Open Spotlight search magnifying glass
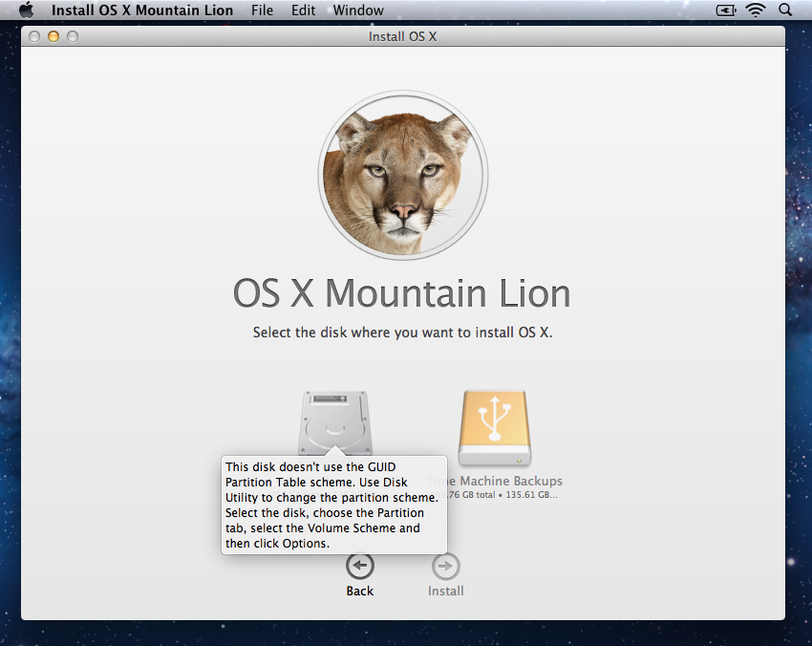The image size is (812, 646). [x=785, y=11]
